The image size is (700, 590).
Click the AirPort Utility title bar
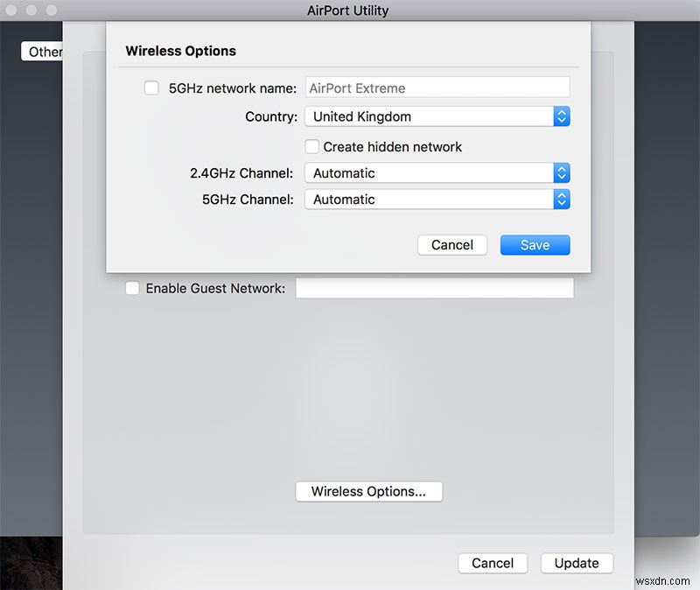tap(350, 10)
